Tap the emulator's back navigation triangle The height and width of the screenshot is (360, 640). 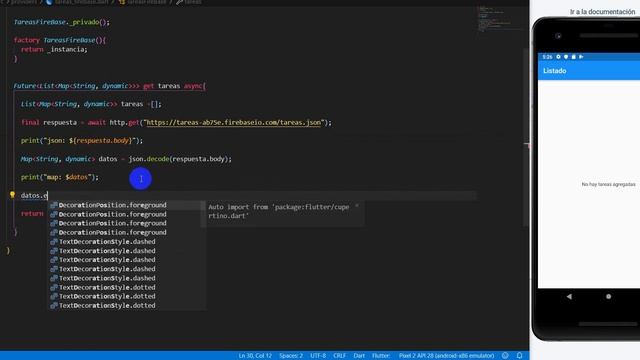coord(569,297)
